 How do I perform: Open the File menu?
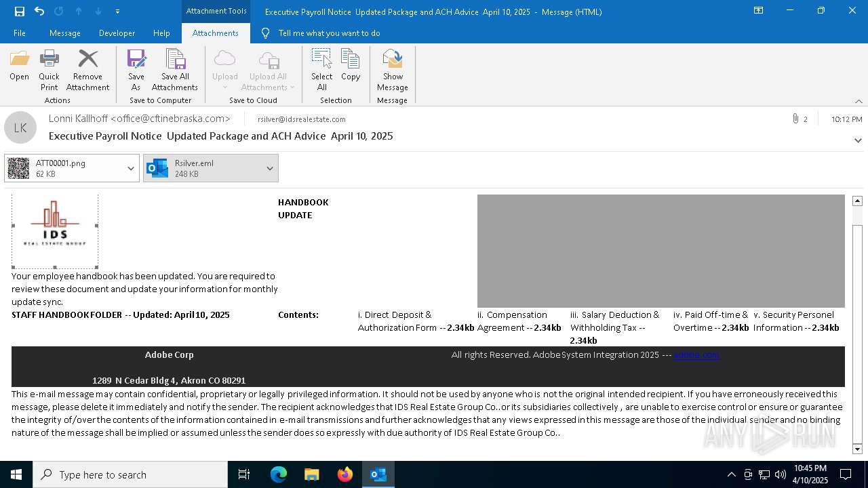coord(20,33)
